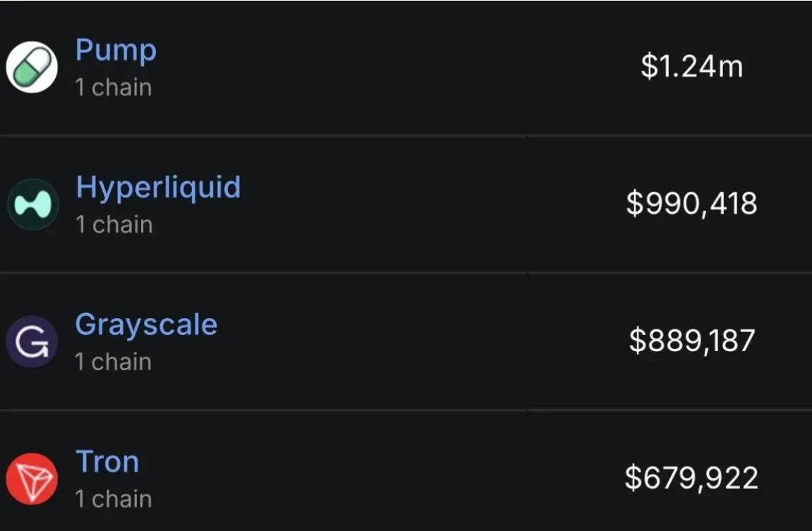
Task: Click the $990,418 value for Hyperliquid
Action: (691, 204)
